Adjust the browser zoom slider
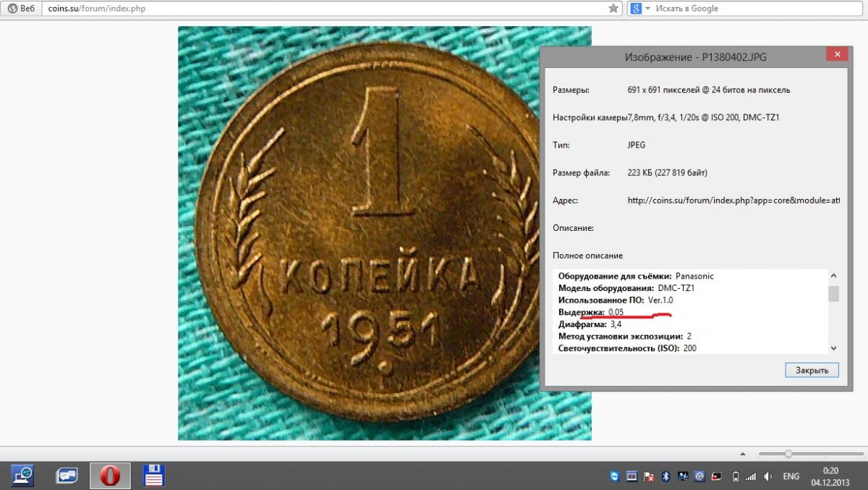Viewport: 868px width, 490px height. (x=788, y=454)
